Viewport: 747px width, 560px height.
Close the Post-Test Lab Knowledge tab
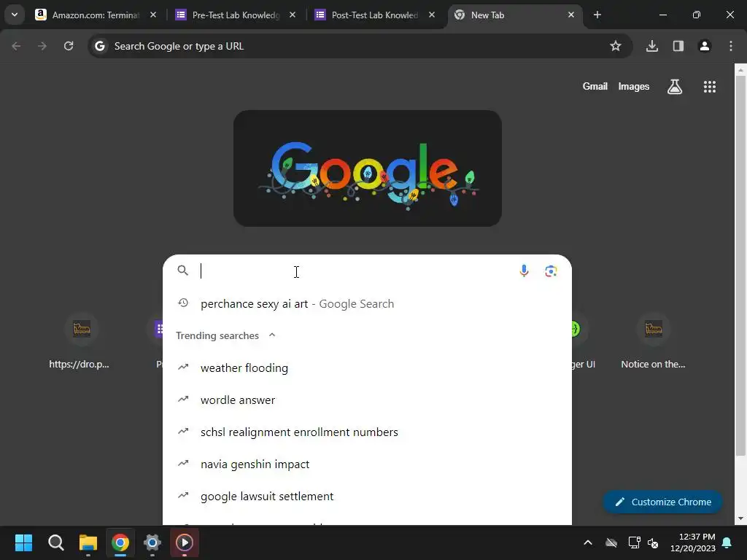click(x=432, y=15)
